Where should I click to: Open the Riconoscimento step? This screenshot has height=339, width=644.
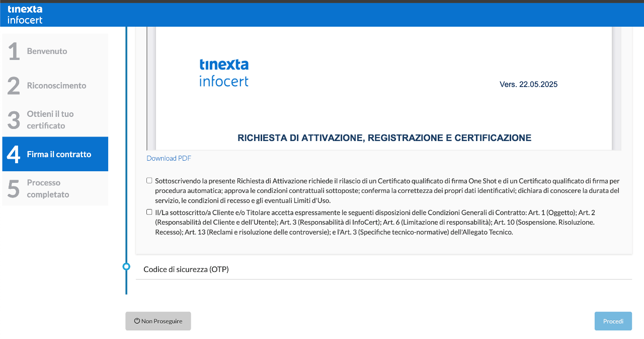point(56,86)
